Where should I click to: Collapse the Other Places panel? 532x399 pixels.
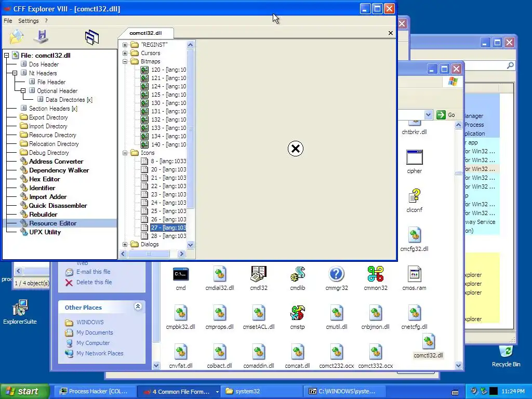pos(138,307)
